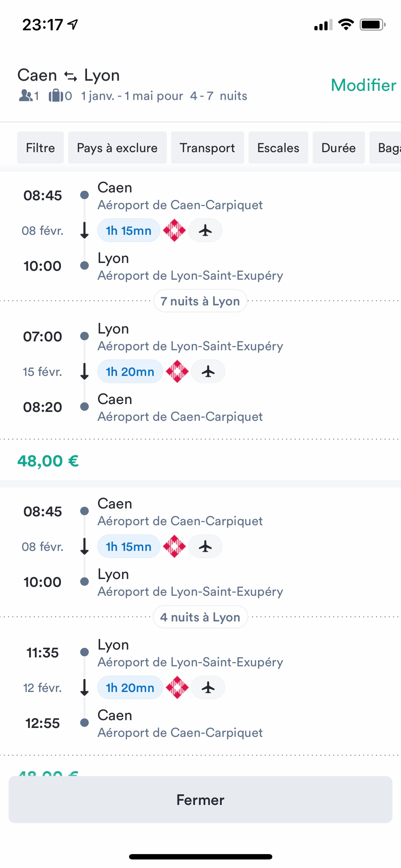This screenshot has height=868, width=401.
Task: Tap the red airline logo beside 1h 15mn in first result
Action: point(174,231)
